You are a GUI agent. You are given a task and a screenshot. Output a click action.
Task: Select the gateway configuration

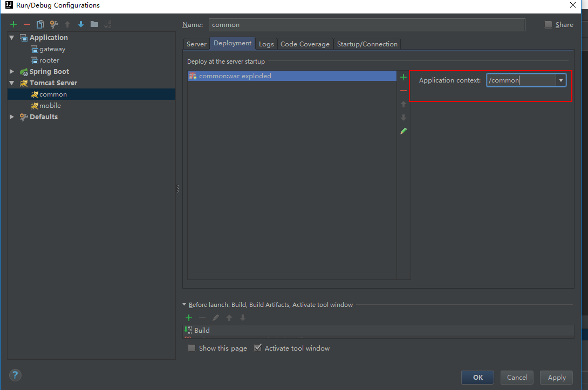pyautogui.click(x=52, y=49)
